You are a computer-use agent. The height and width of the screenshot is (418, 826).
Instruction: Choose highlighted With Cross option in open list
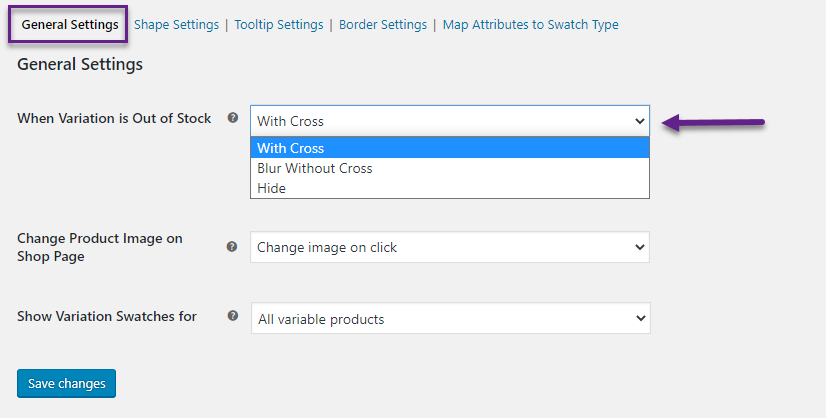click(x=450, y=148)
